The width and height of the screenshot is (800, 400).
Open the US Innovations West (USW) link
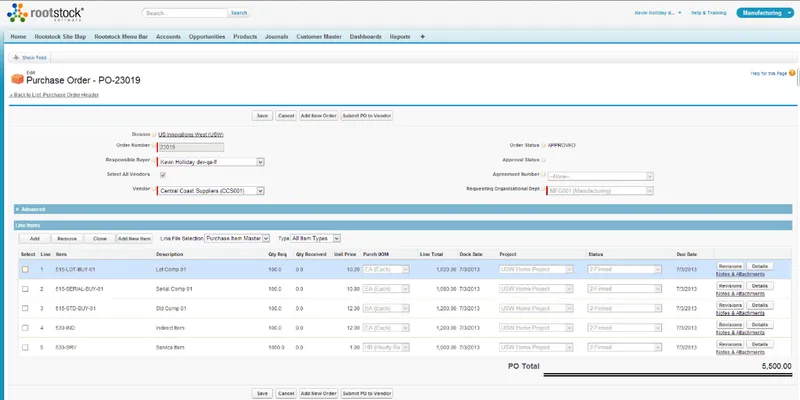point(191,135)
